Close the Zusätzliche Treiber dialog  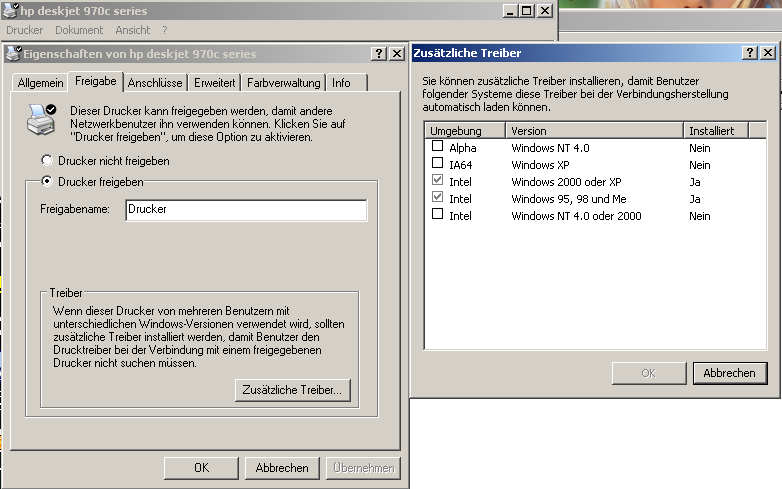tap(768, 52)
